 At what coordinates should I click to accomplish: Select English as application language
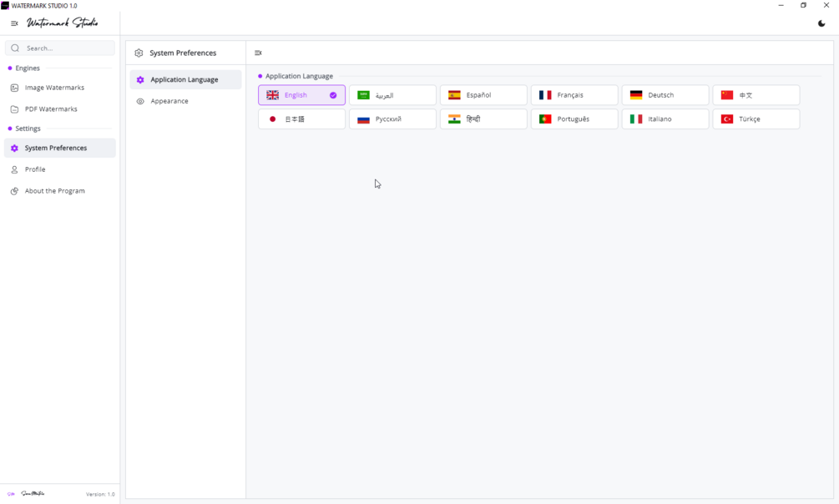pos(301,95)
